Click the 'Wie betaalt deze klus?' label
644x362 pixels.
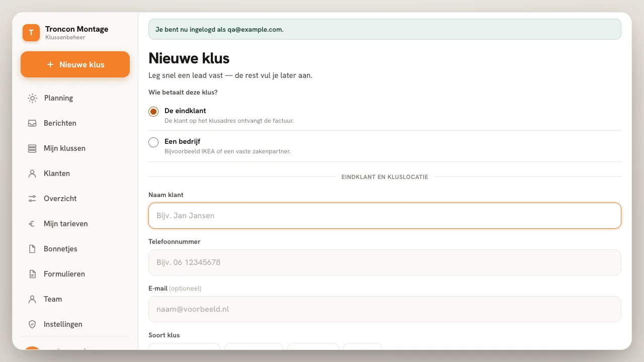tap(183, 92)
